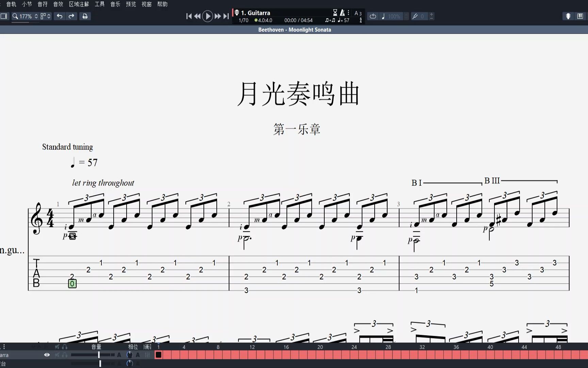This screenshot has width=588, height=368.
Task: Rewind to previous bar
Action: point(197,16)
